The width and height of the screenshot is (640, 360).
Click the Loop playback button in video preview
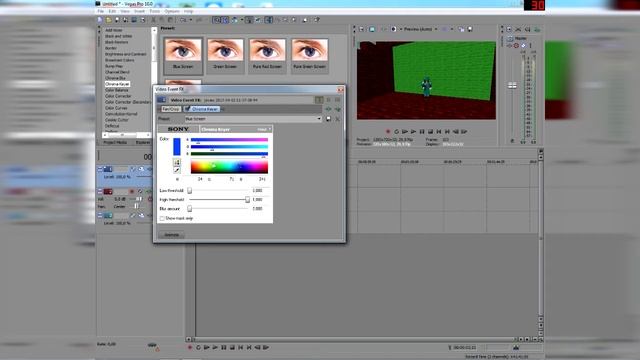click(396, 131)
